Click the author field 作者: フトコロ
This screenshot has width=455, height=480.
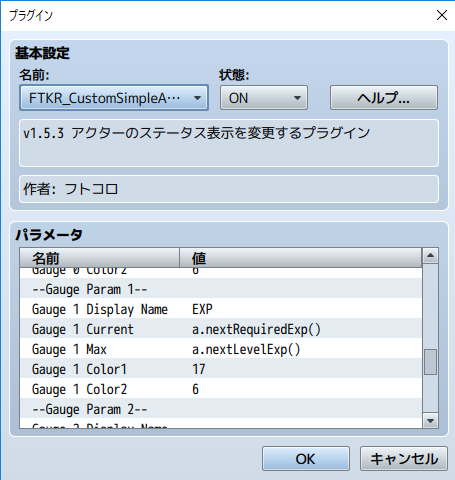coord(229,189)
